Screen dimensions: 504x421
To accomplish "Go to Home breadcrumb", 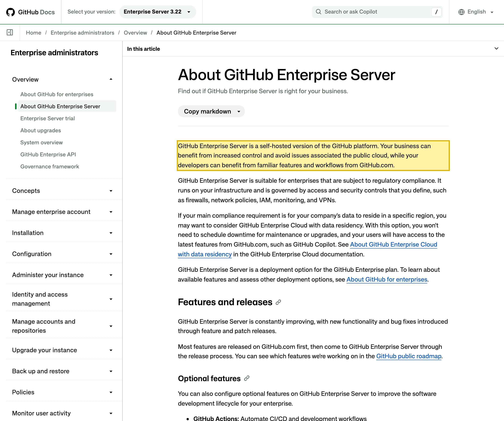I will [x=34, y=33].
